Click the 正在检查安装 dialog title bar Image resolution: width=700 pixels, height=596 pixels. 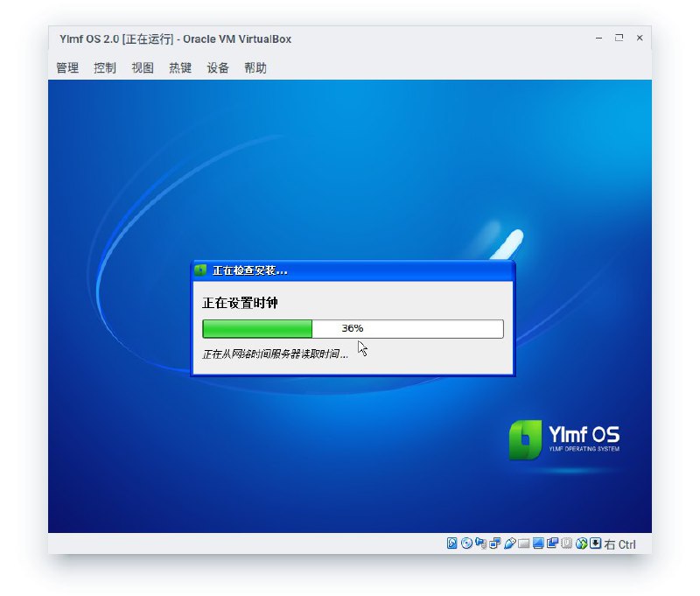point(353,270)
